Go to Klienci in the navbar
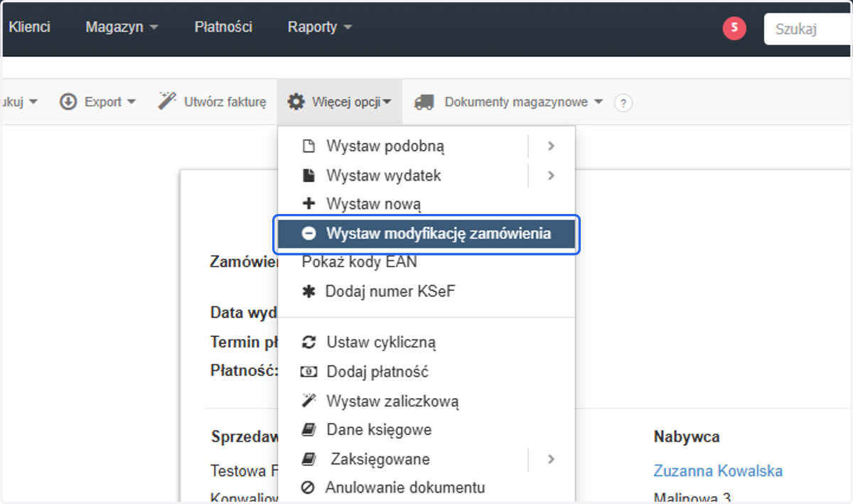Viewport: 853px width, 504px height. 29,27
